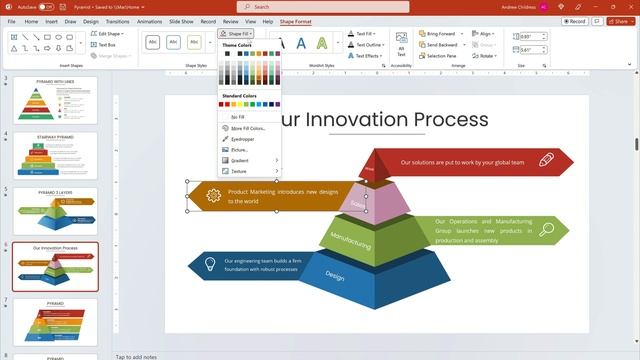The height and width of the screenshot is (360, 640).
Task: Apply the second Abc shape style
Action: [x=173, y=42]
